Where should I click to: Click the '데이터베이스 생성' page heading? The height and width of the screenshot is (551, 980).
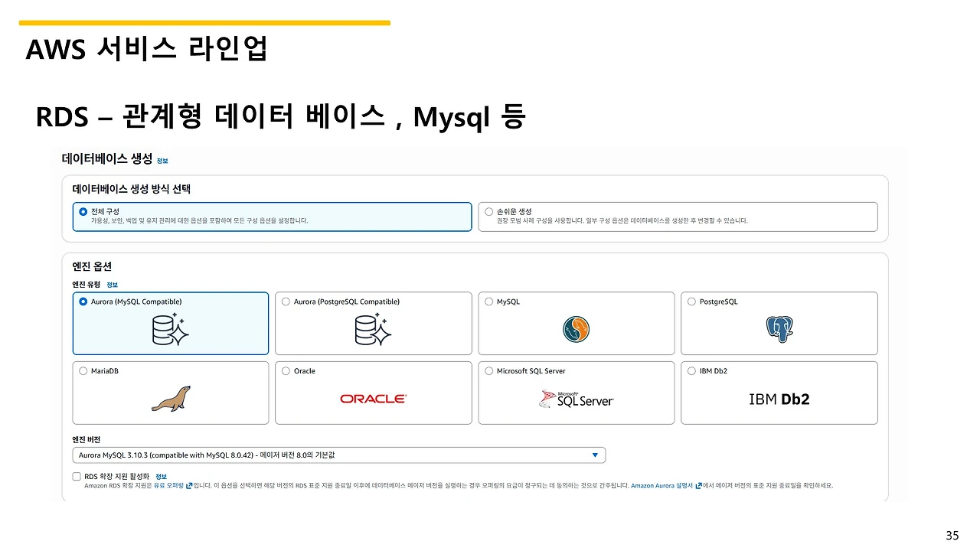107,159
